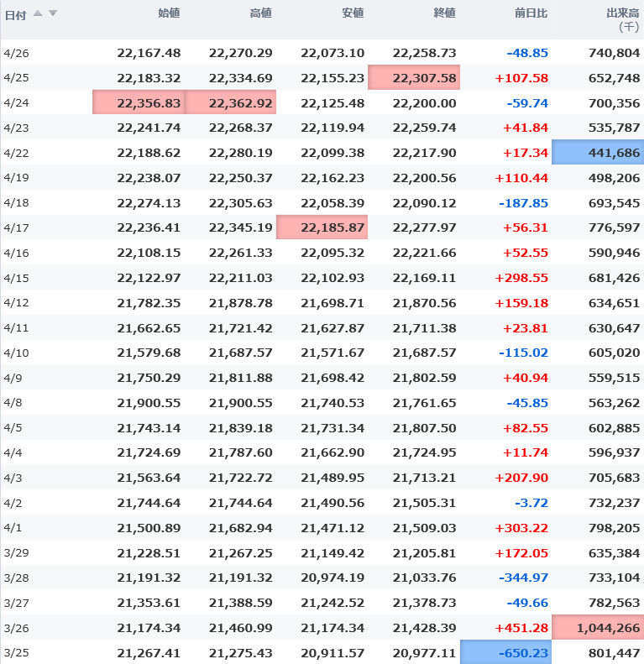This screenshot has height=664, width=644.
Task: Click volume value 740,804
Action: click(615, 53)
